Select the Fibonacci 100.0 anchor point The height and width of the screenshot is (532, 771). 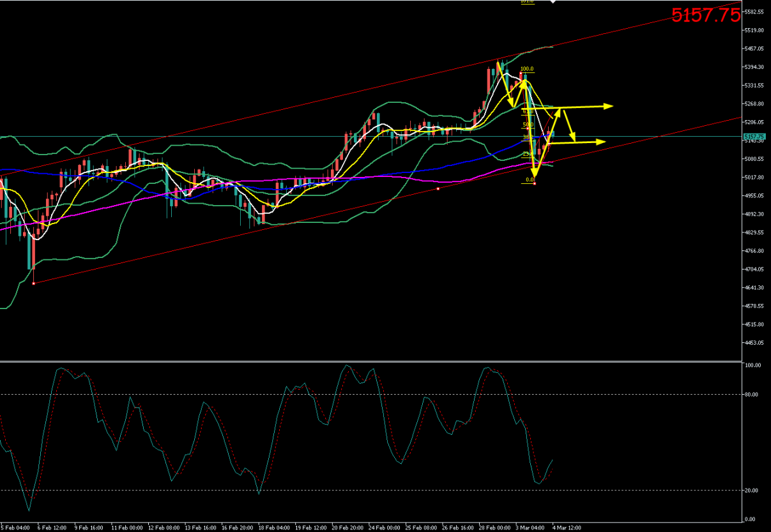(524, 73)
